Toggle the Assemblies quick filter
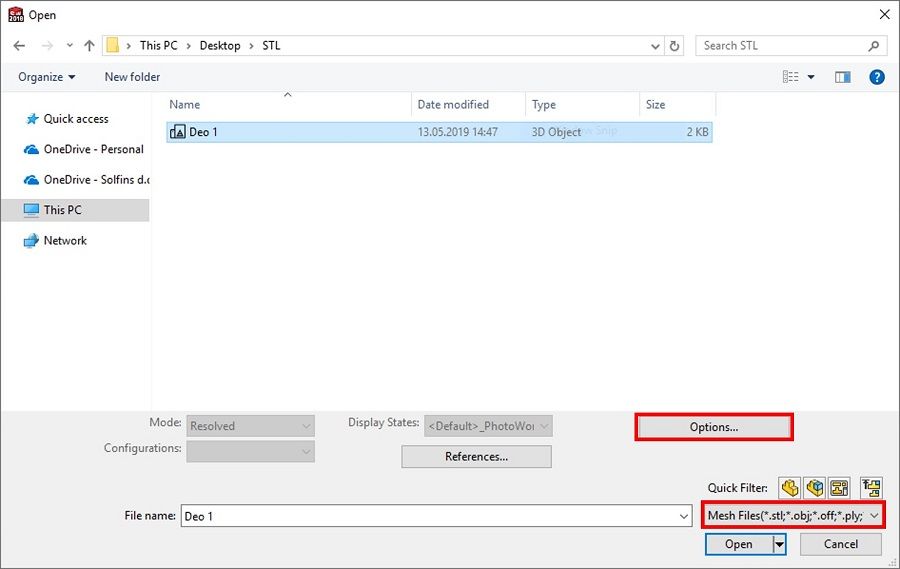The width and height of the screenshot is (900, 569). (x=814, y=488)
